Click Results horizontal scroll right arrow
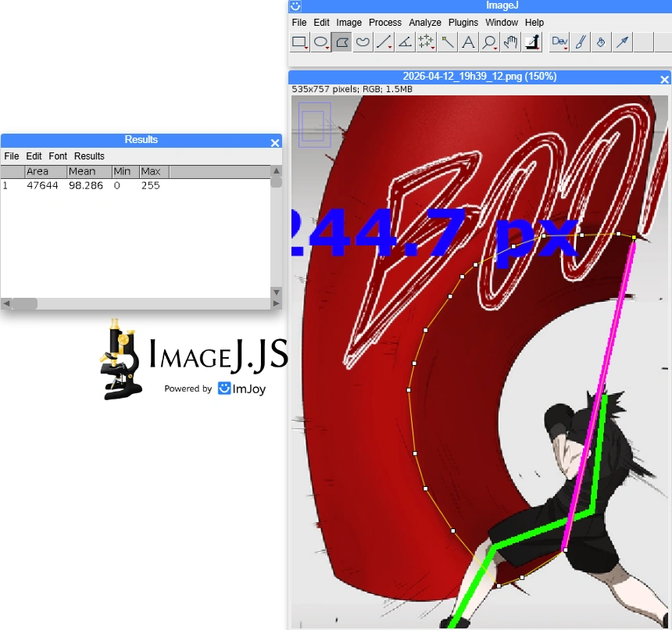The height and width of the screenshot is (630, 672). [x=277, y=303]
